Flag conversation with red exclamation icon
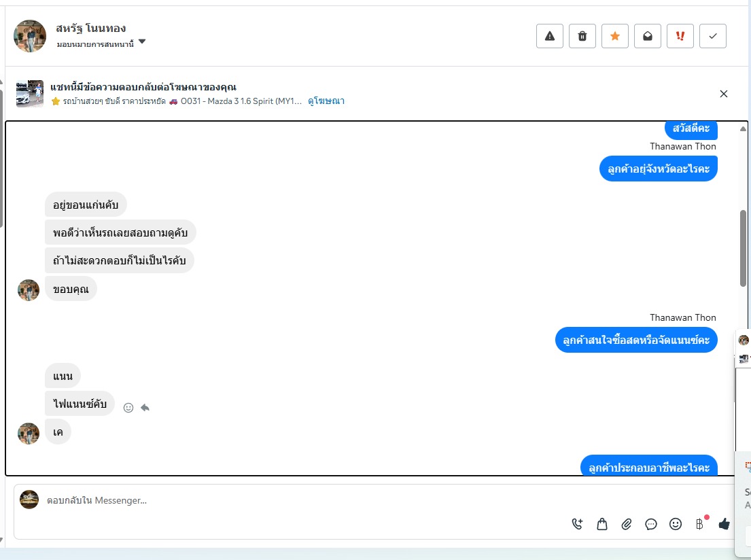 (x=680, y=36)
